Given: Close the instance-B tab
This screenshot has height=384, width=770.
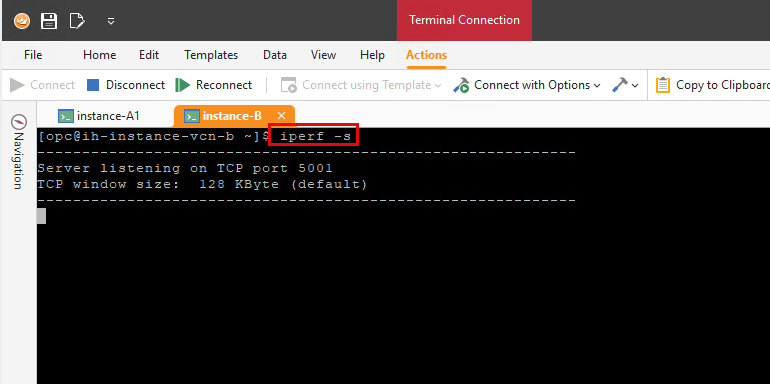Looking at the screenshot, I should click(281, 116).
